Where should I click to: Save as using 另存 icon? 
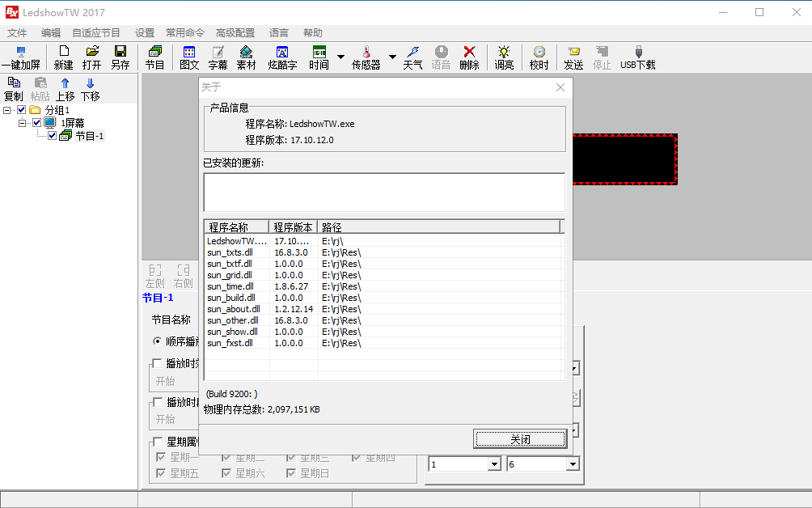pos(121,57)
